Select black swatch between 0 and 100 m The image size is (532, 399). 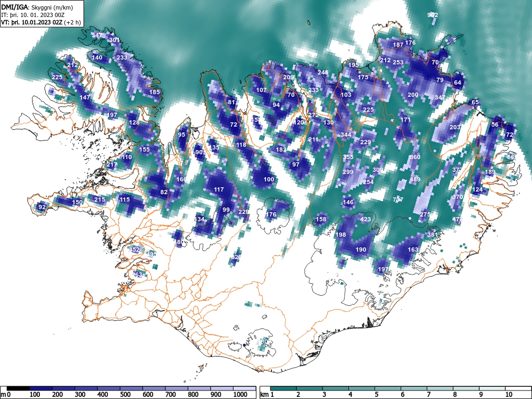pyautogui.click(x=18, y=388)
